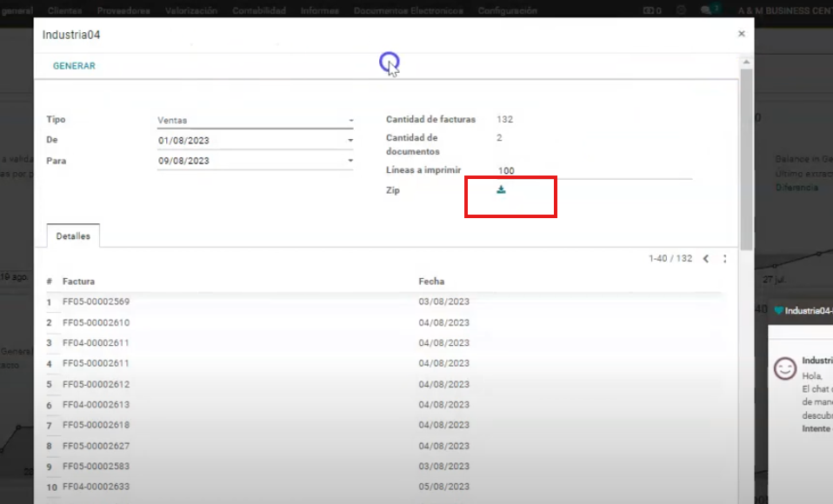Expand the De date dropdown arrow
833x504 pixels.
(350, 140)
